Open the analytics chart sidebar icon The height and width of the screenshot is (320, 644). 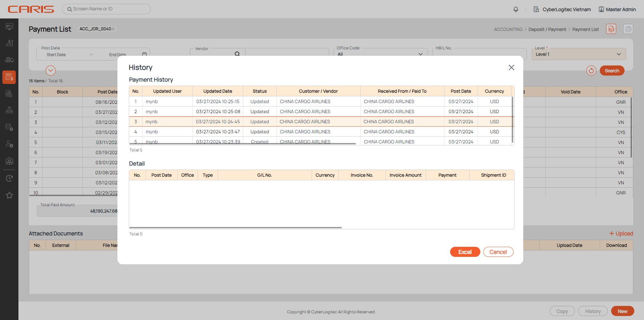[9, 43]
